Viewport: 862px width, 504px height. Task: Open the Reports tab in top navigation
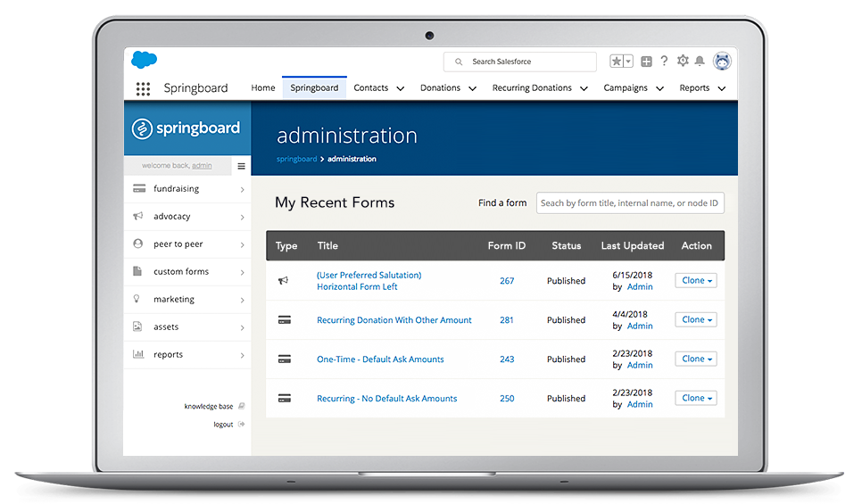point(694,88)
